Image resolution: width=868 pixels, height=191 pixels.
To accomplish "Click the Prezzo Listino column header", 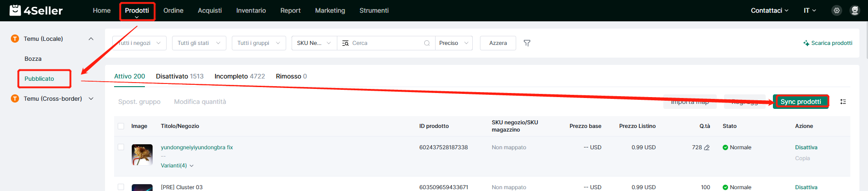I will [x=637, y=126].
